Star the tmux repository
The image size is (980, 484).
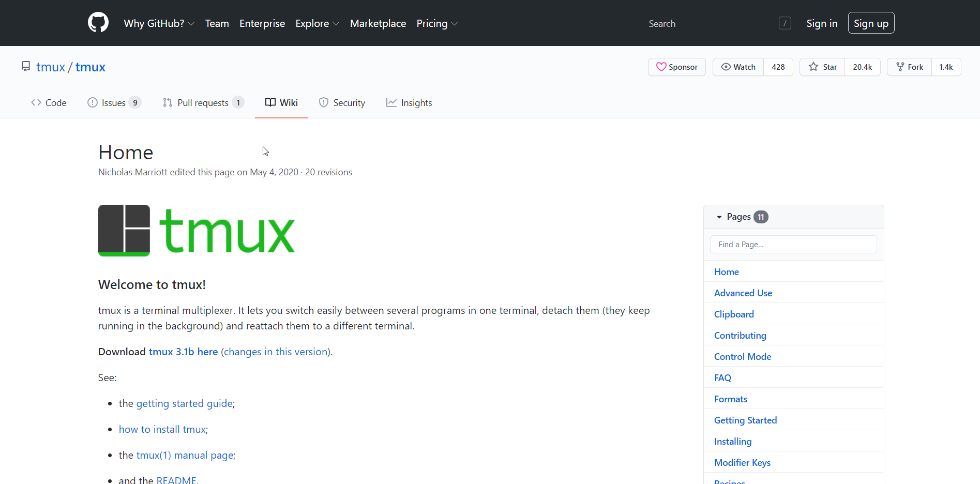822,67
